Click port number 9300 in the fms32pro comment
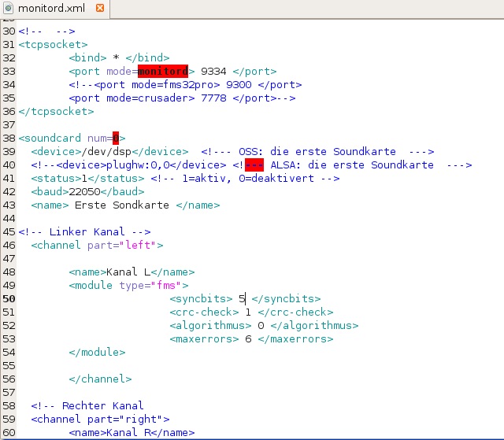 239,85
